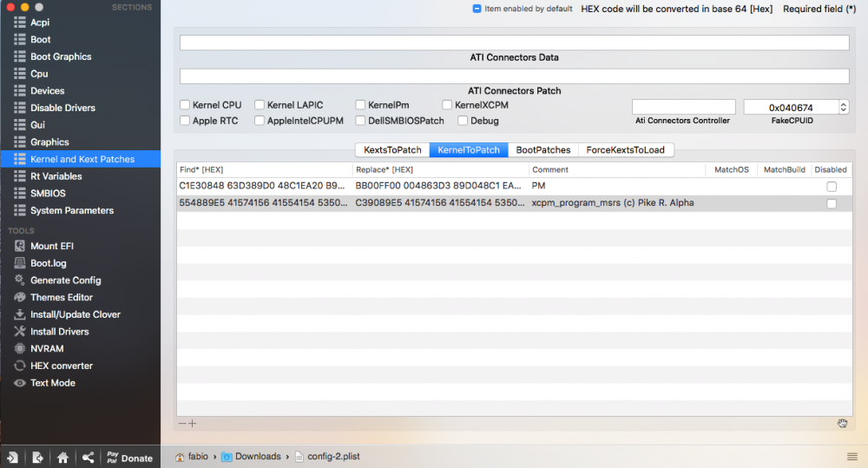Enable the Apple RTC checkbox
Viewport: 868px width, 468px height.
coord(185,121)
